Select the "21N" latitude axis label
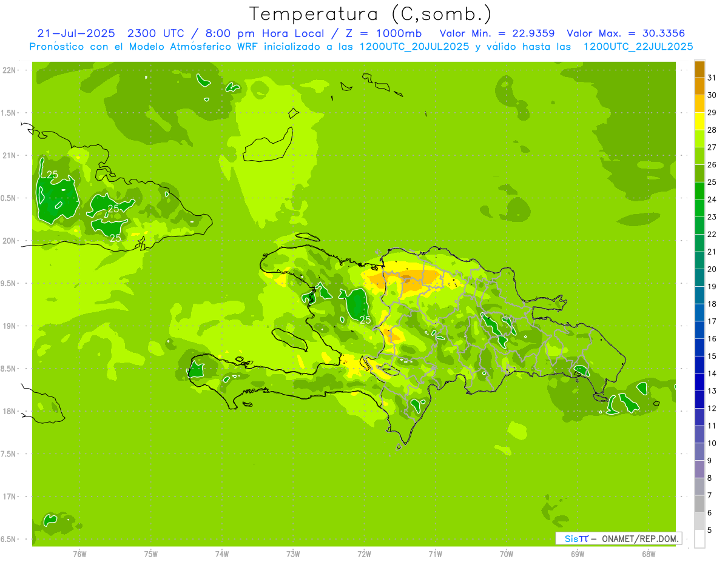This screenshot has width=728, height=562. [9, 155]
